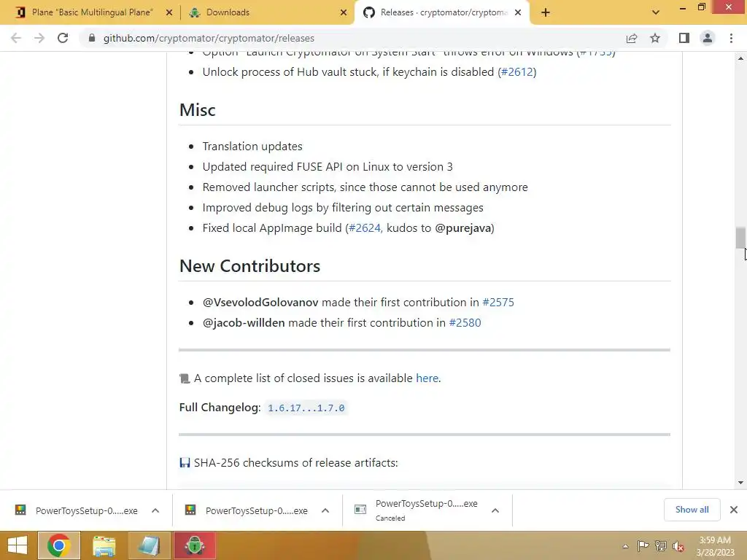This screenshot has height=560, width=747.
Task: Expand options for second PowerToysSetup download
Action: (325, 510)
